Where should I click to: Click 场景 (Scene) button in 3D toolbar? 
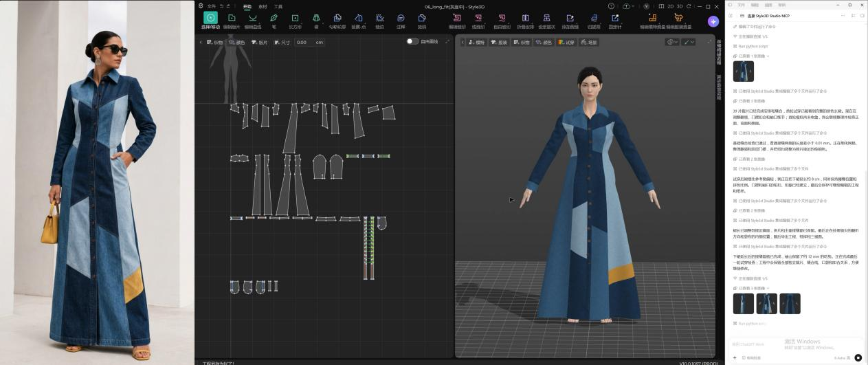point(590,42)
